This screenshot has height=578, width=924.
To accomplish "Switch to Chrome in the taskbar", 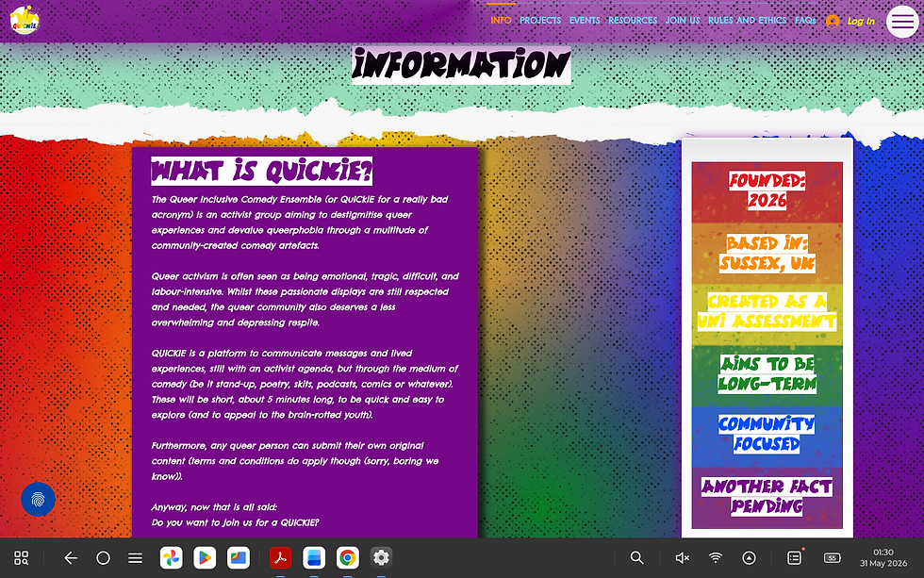I will tap(348, 557).
